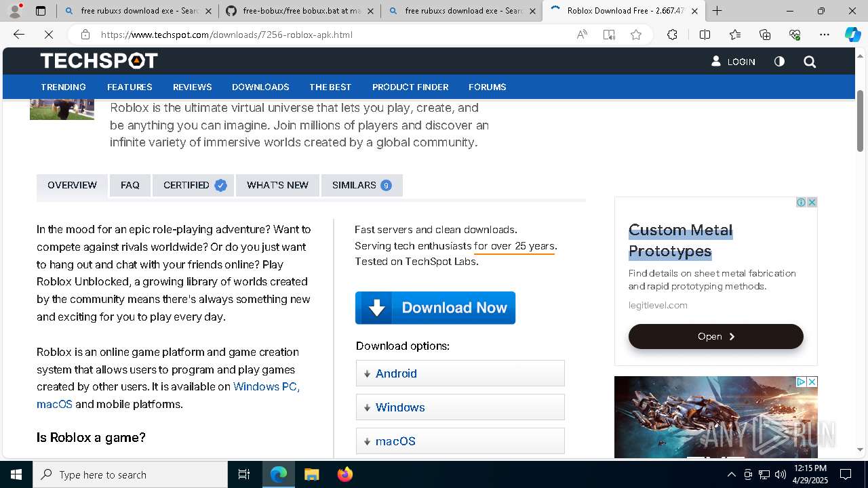Open Task View on the taskbar
868x488 pixels.
(x=244, y=474)
